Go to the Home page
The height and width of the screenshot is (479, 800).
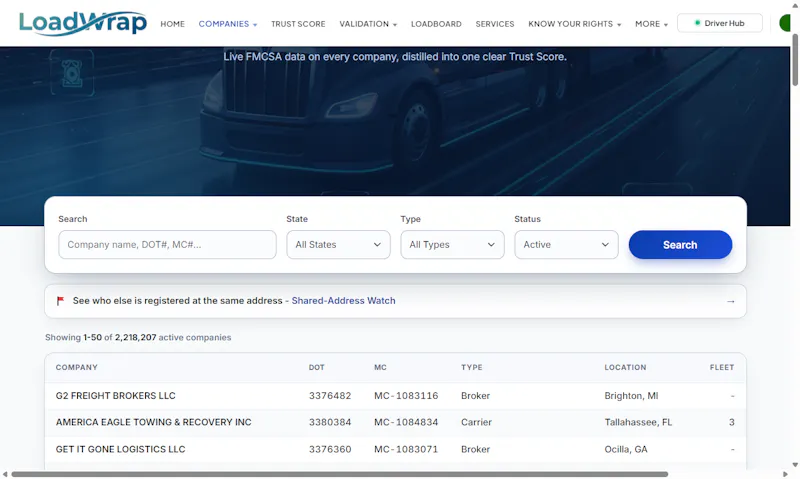point(172,24)
